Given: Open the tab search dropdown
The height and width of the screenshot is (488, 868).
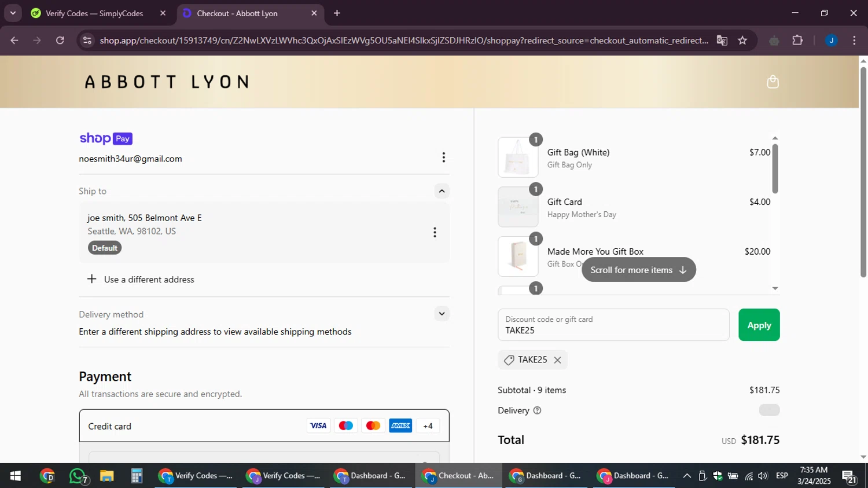Looking at the screenshot, I should (x=13, y=13).
